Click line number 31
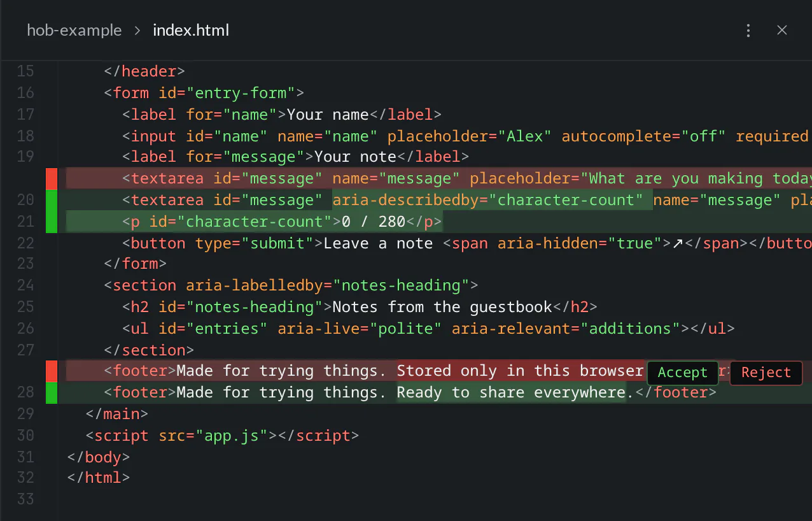The height and width of the screenshot is (521, 812). point(25,457)
